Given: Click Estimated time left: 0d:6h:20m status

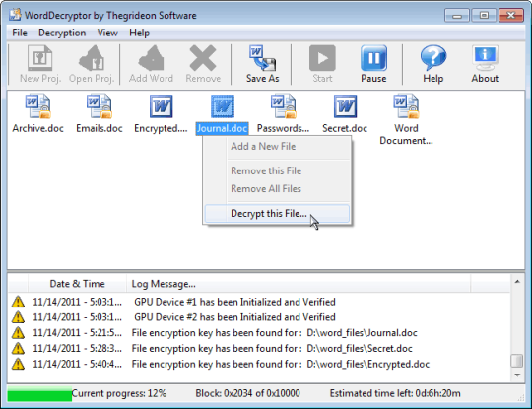Looking at the screenshot, I should [x=395, y=393].
